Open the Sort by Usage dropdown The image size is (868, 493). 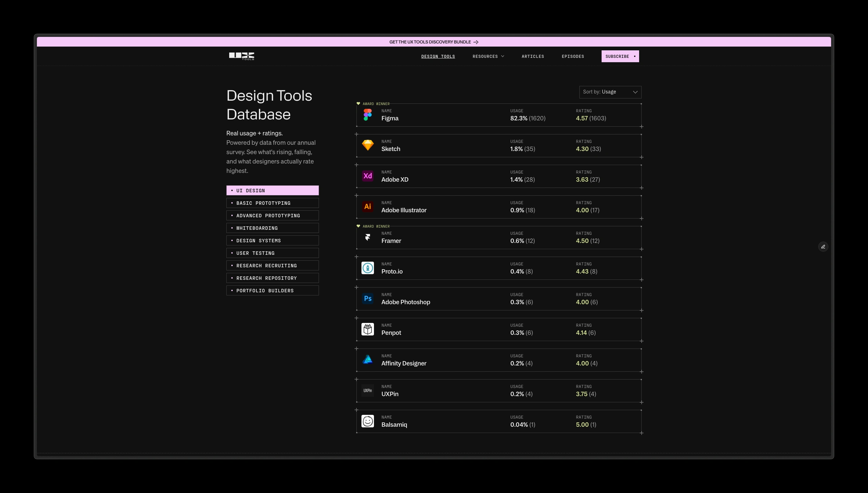pyautogui.click(x=610, y=92)
